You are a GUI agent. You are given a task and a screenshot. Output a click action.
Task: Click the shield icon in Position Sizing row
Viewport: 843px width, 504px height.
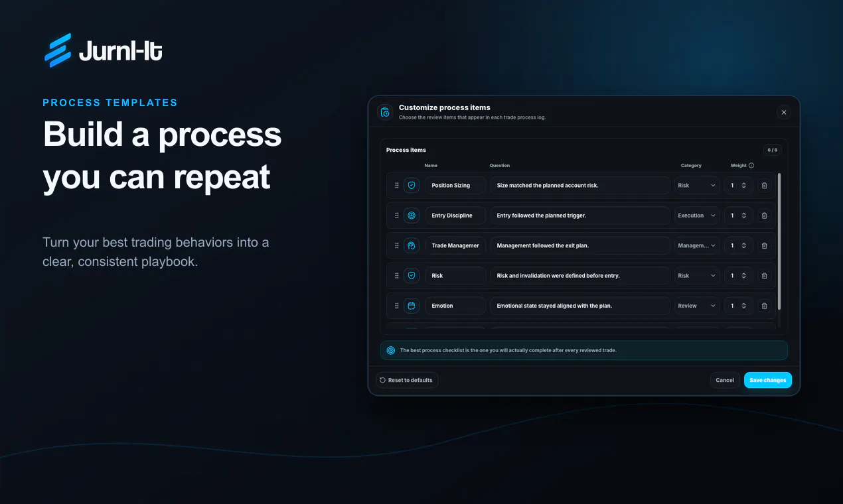(412, 186)
